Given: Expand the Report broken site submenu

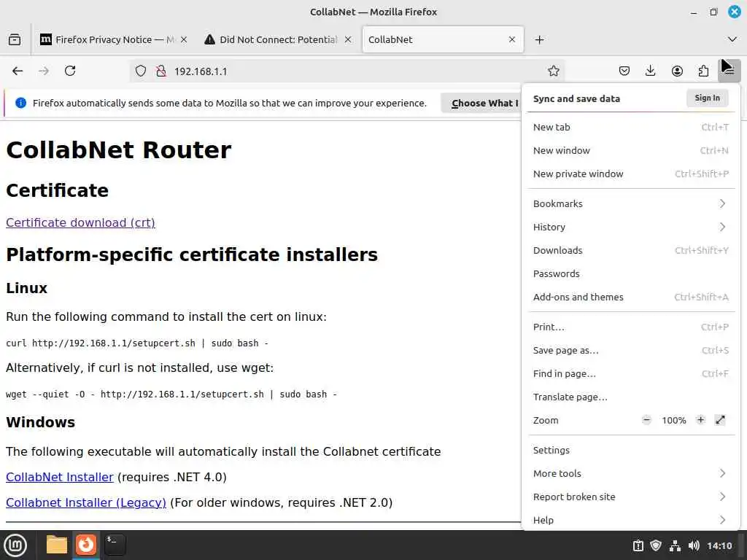Looking at the screenshot, I should tap(631, 497).
